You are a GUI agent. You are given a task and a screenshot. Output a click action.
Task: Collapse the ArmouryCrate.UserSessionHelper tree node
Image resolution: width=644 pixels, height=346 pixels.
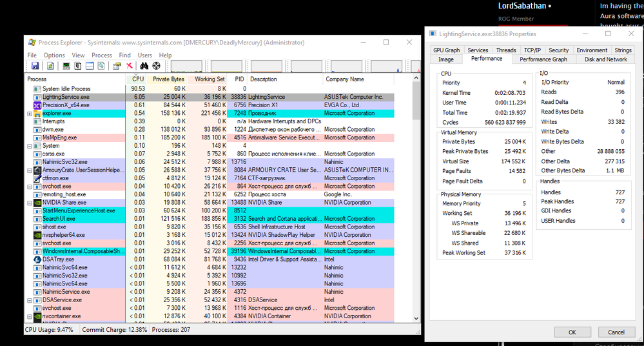[30, 170]
